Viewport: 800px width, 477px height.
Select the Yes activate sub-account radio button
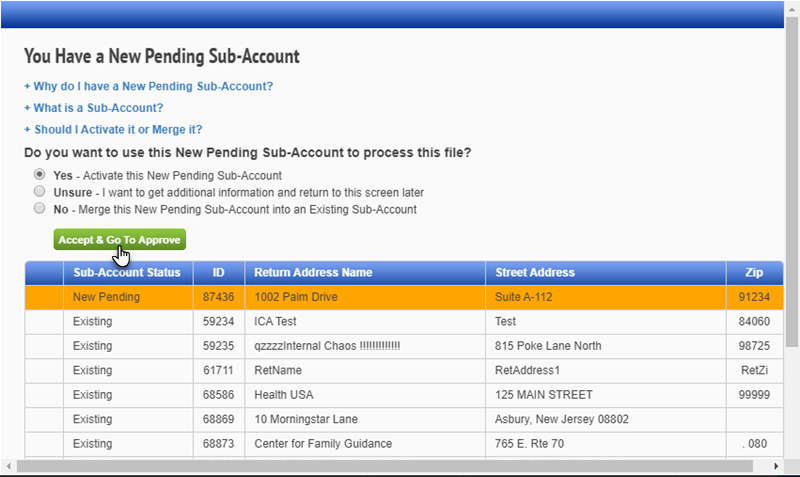(x=40, y=175)
